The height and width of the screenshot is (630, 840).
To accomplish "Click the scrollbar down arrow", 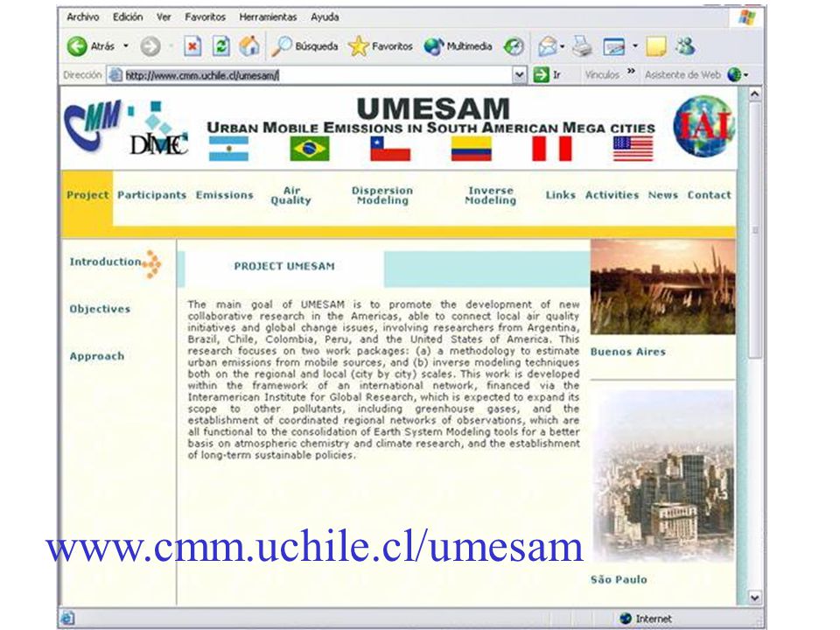I will (x=754, y=598).
